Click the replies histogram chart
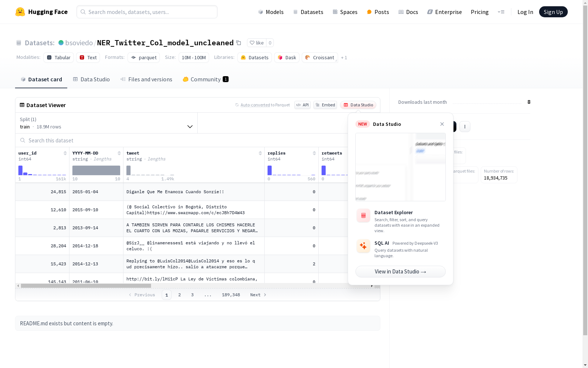The width and height of the screenshot is (588, 368). (x=291, y=170)
